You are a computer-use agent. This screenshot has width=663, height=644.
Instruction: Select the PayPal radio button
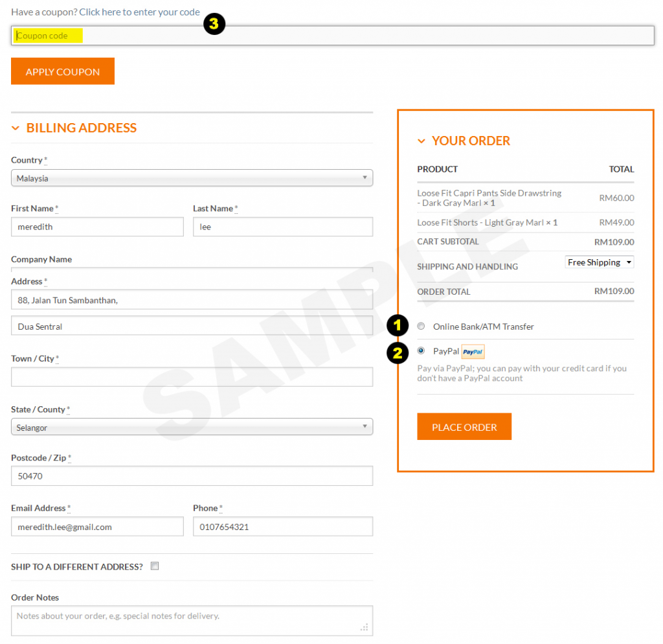(421, 351)
